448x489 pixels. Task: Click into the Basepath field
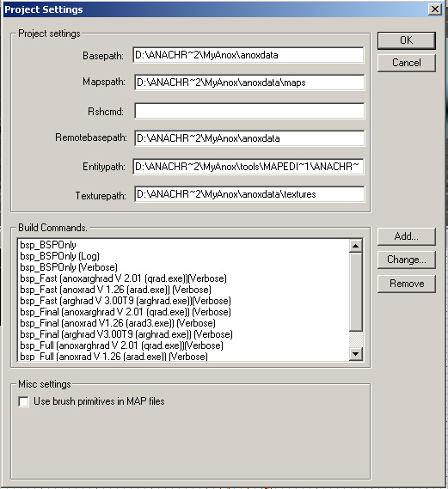coord(249,55)
